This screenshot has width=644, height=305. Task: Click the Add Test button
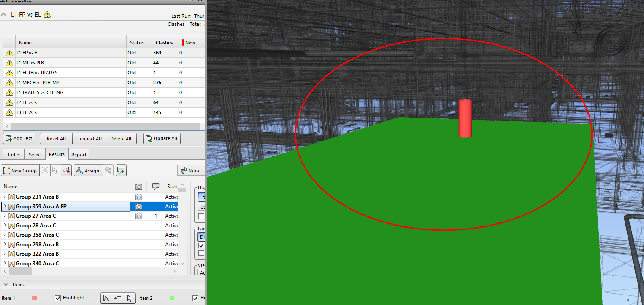(19, 139)
